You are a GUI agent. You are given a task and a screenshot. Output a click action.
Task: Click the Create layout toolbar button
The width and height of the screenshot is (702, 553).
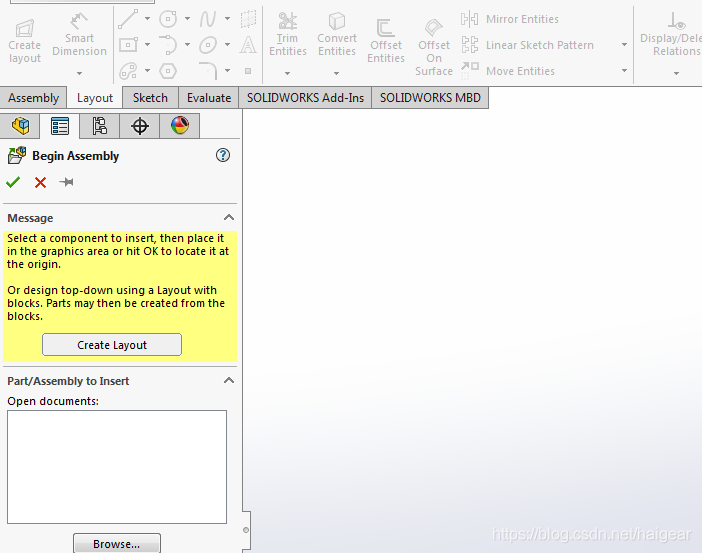[x=25, y=42]
